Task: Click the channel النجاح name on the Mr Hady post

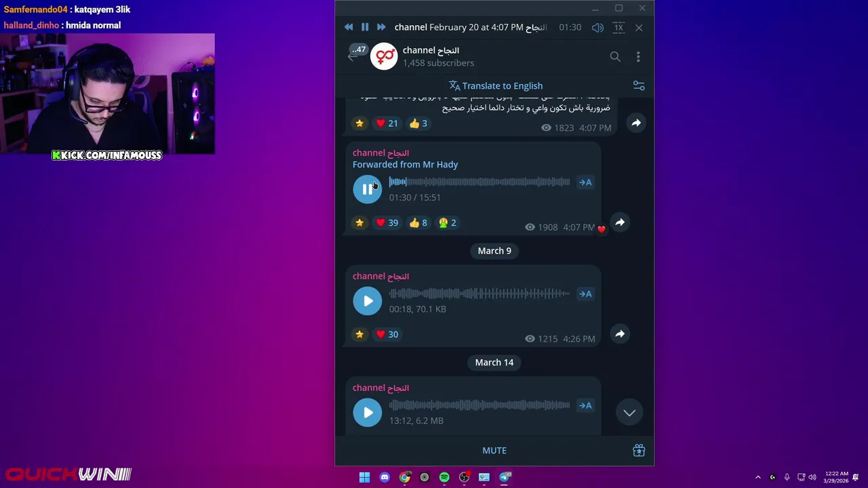Action: pyautogui.click(x=381, y=153)
